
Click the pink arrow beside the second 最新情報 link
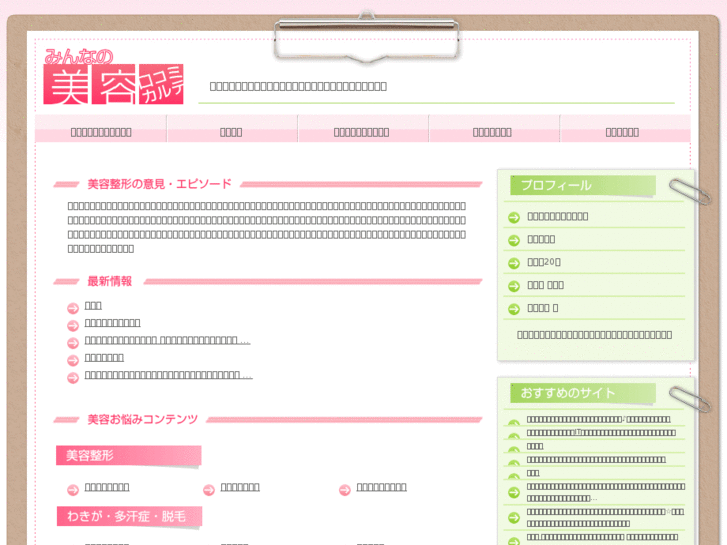coord(73,326)
